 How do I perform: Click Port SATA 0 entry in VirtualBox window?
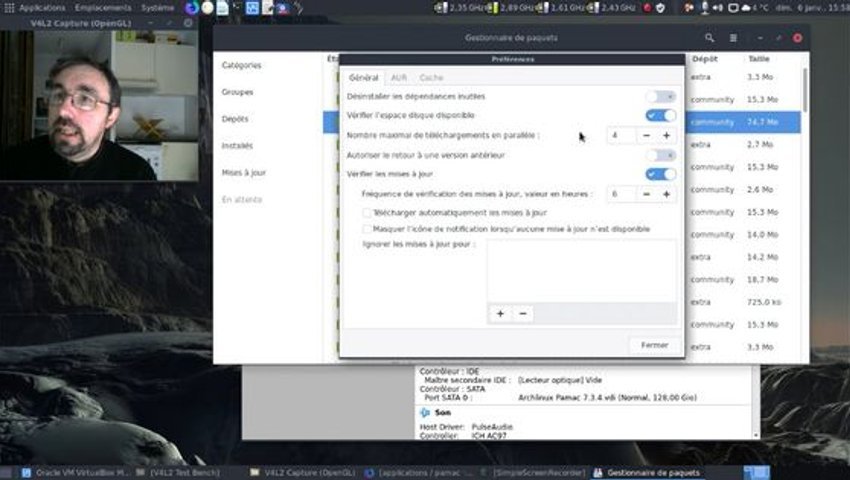(560, 398)
